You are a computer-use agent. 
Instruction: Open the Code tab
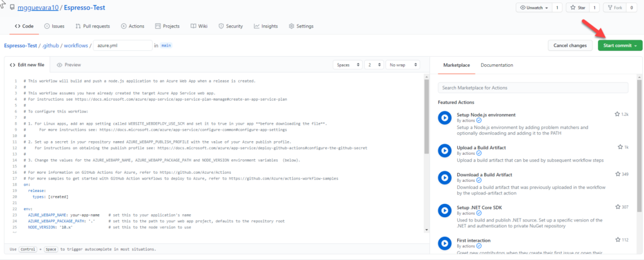pos(25,26)
